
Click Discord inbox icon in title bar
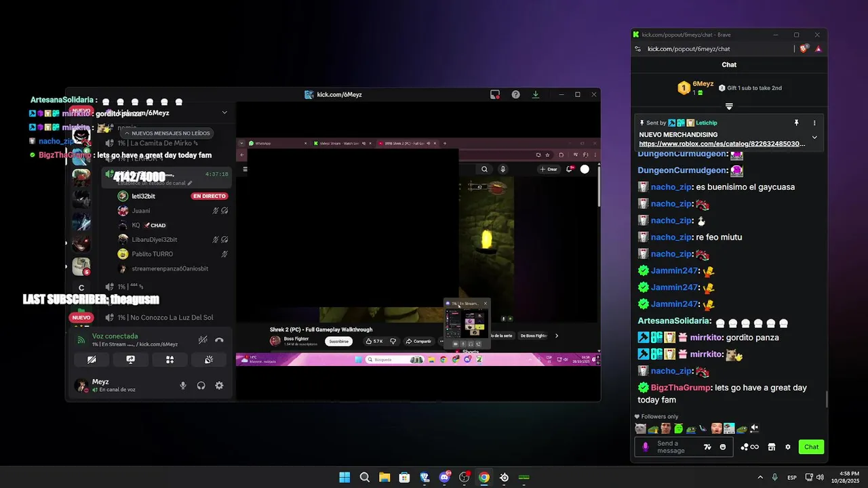495,95
